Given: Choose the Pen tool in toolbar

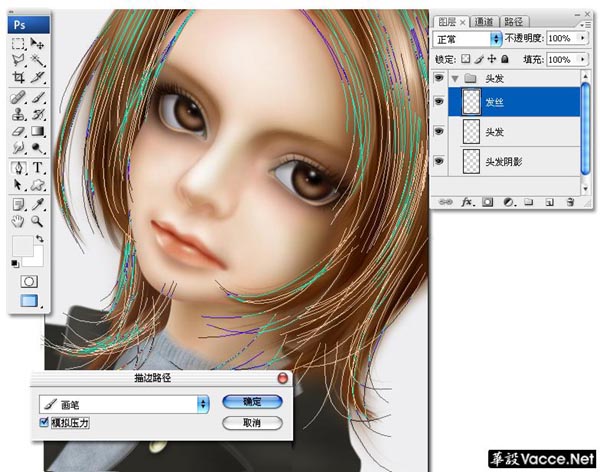Looking at the screenshot, I should (x=18, y=168).
